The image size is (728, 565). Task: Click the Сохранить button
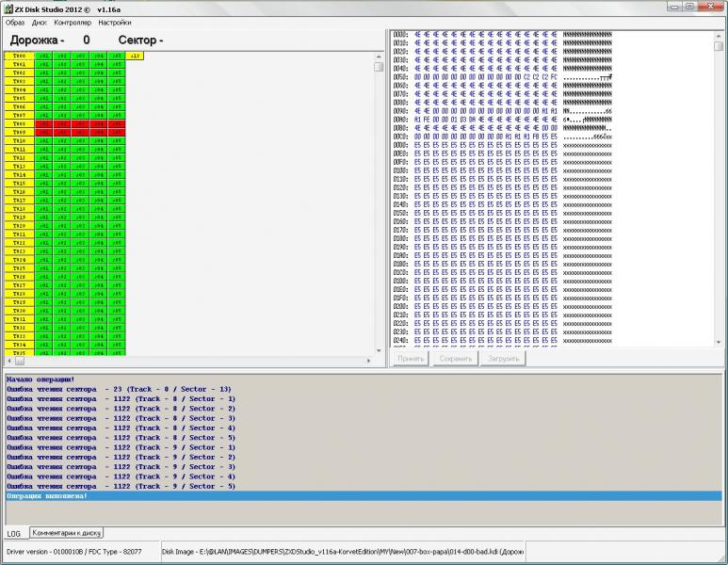(454, 359)
